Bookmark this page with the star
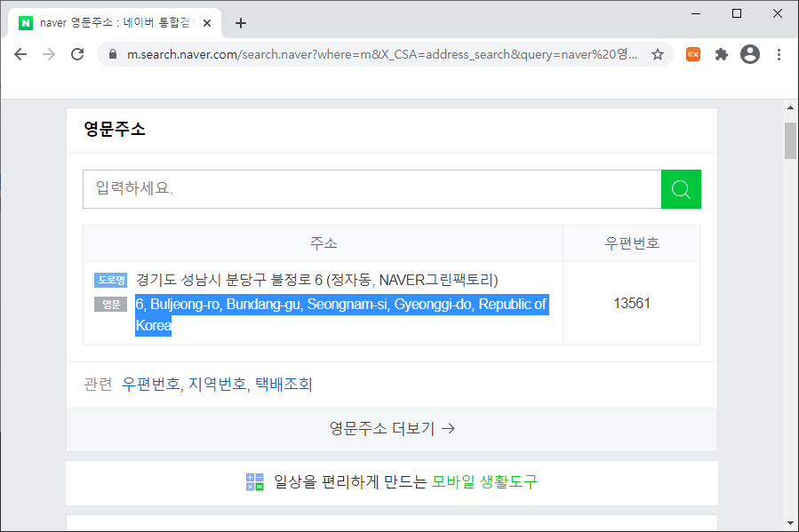The image size is (799, 532). coord(658,54)
